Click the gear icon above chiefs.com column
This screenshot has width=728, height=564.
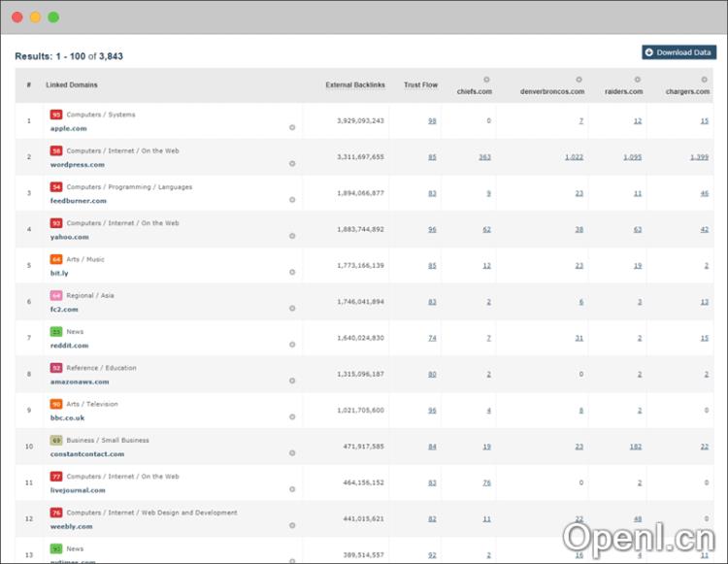pyautogui.click(x=486, y=80)
